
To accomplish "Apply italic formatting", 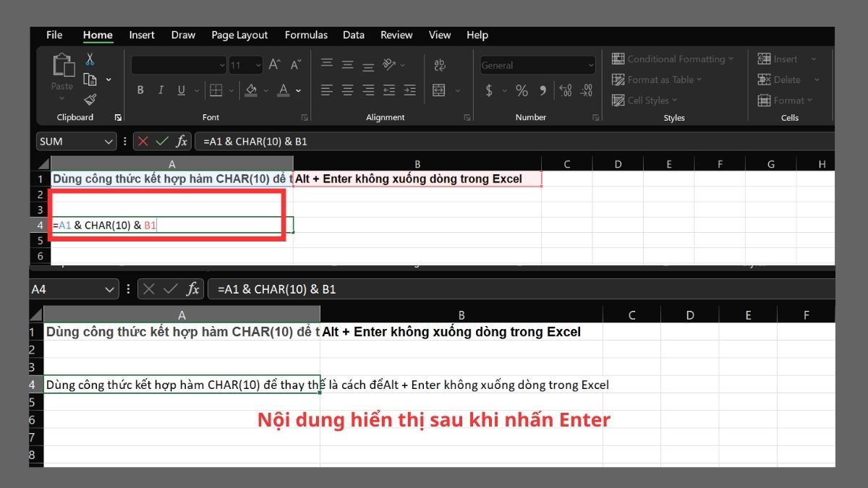I will coord(161,90).
